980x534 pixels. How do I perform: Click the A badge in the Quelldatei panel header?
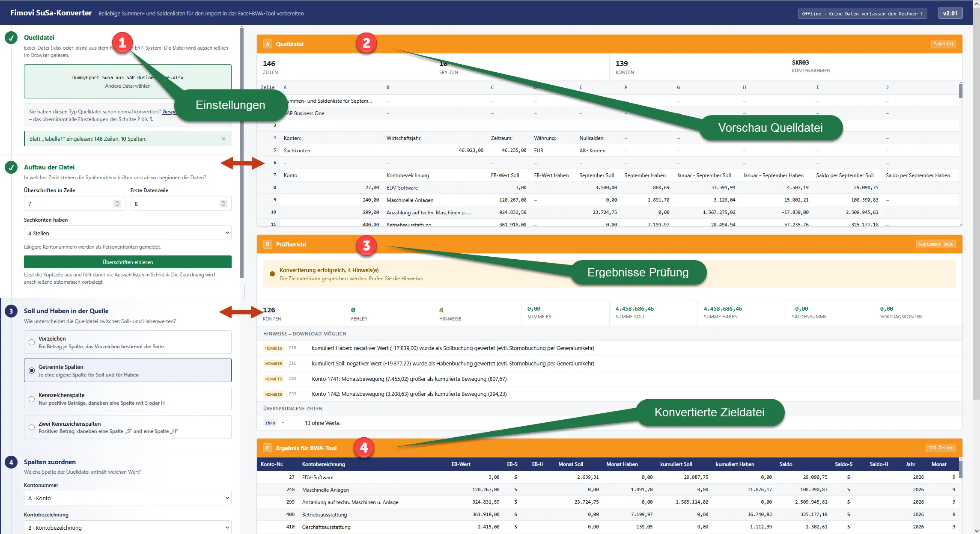coord(268,44)
